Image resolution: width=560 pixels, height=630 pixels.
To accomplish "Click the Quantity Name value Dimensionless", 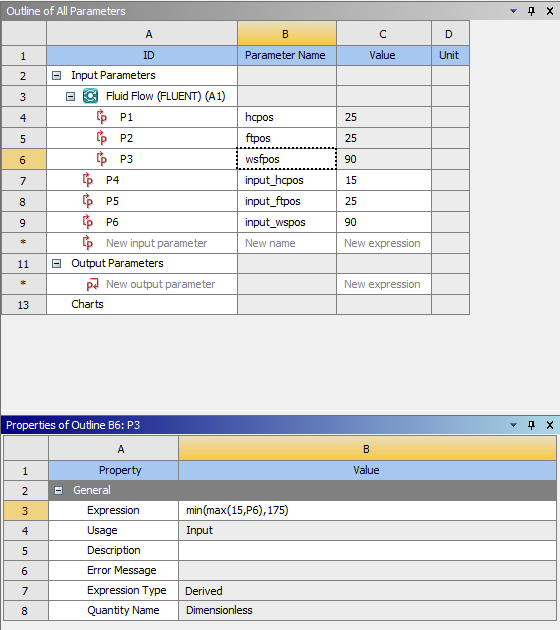I will coord(367,610).
